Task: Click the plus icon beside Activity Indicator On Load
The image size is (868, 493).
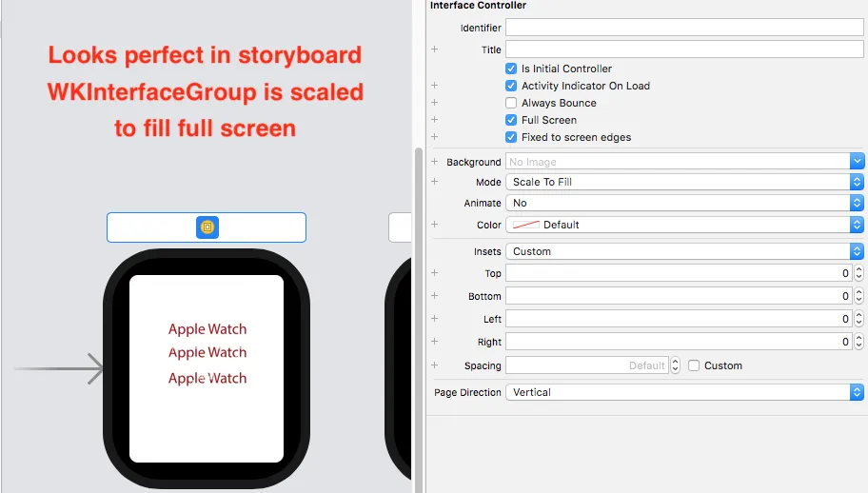Action: 435,86
